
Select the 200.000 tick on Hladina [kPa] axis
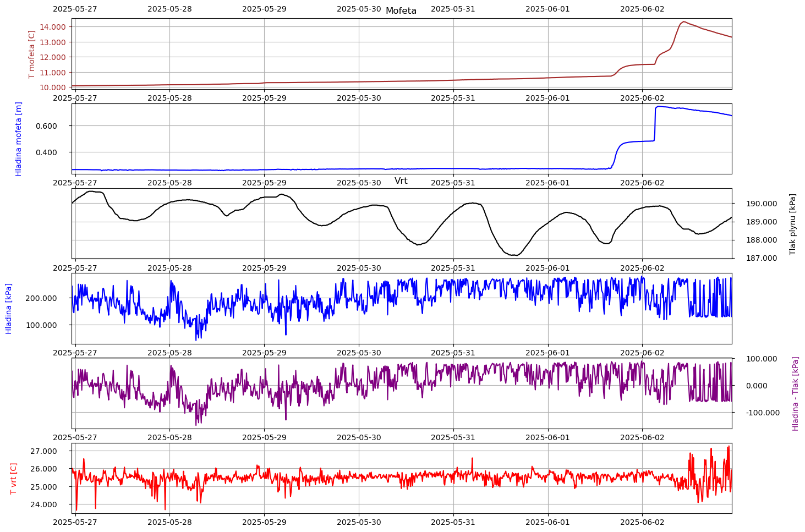click(x=42, y=298)
